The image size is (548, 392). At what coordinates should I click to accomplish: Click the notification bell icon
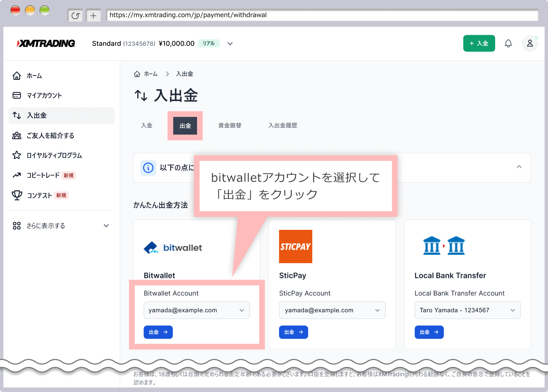[x=508, y=43]
